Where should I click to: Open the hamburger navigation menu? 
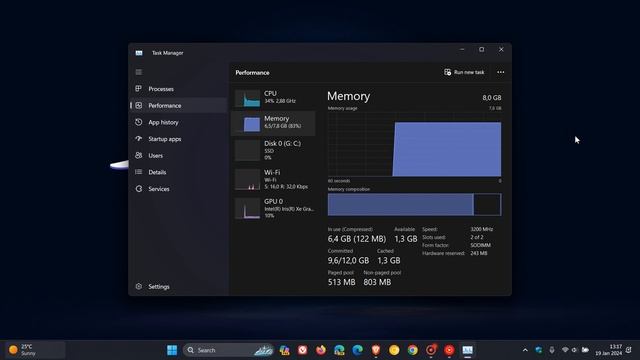pyautogui.click(x=139, y=72)
